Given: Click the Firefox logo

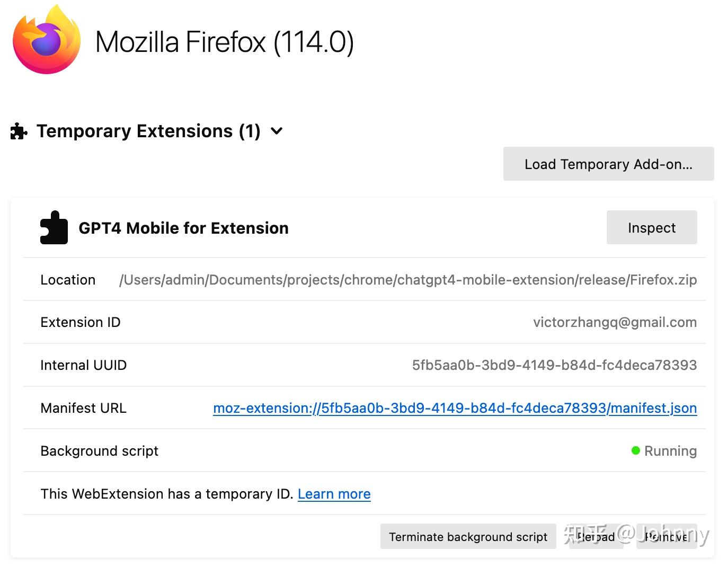Looking at the screenshot, I should (x=47, y=41).
